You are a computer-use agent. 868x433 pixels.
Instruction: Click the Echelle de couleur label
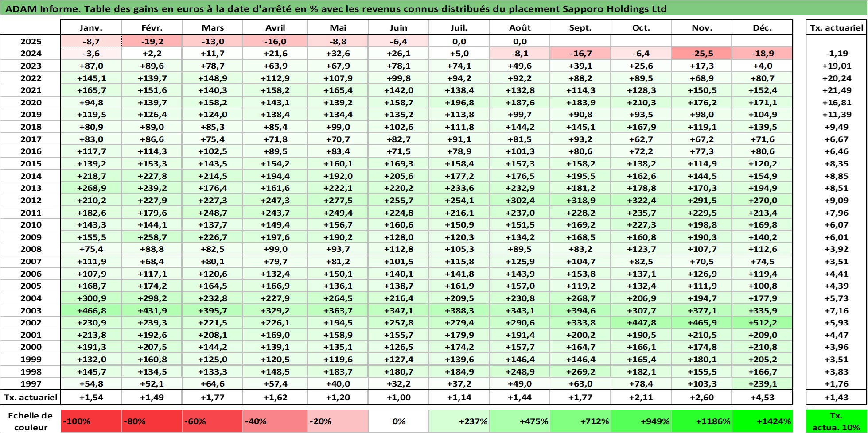(31, 421)
